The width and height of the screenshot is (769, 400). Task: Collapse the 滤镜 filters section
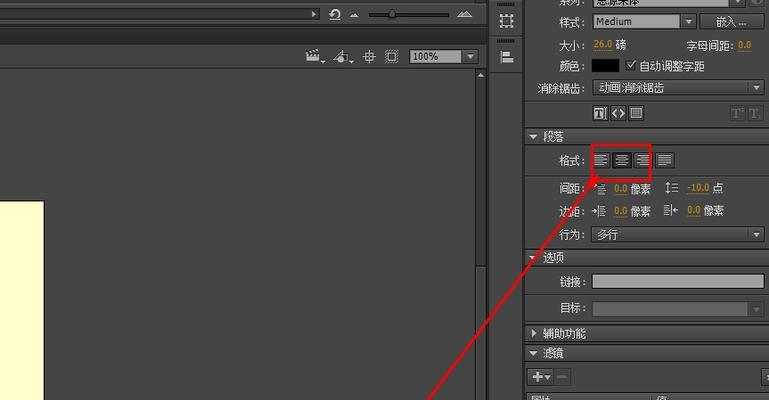point(533,353)
